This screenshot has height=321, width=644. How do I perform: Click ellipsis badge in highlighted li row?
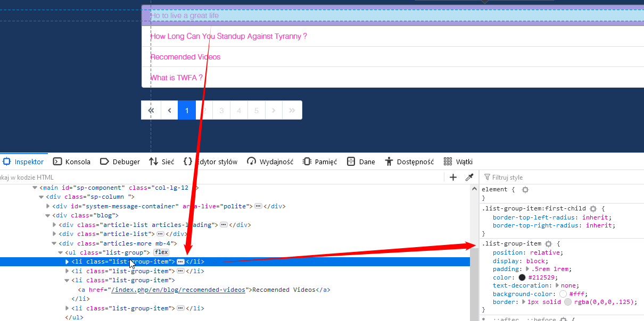[180, 261]
